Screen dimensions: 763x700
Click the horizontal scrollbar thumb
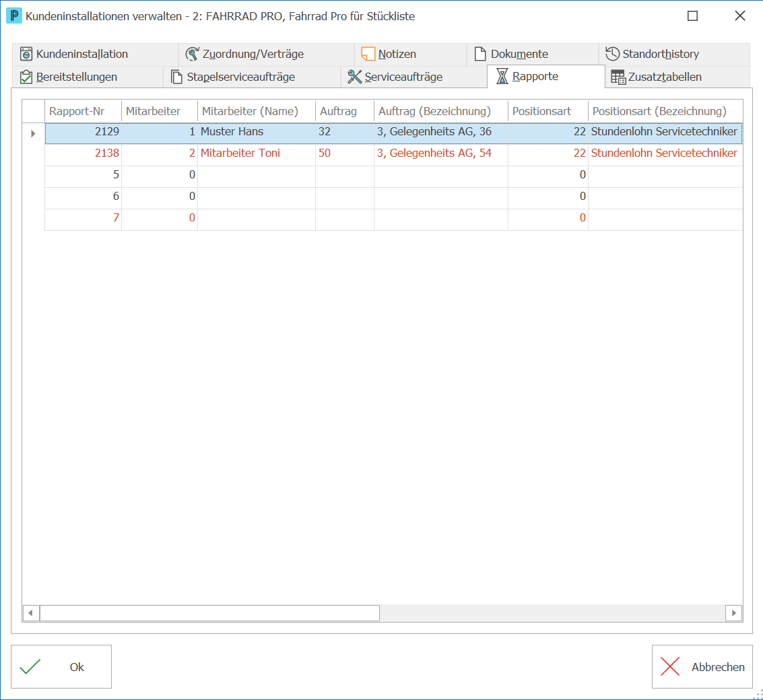(x=209, y=613)
